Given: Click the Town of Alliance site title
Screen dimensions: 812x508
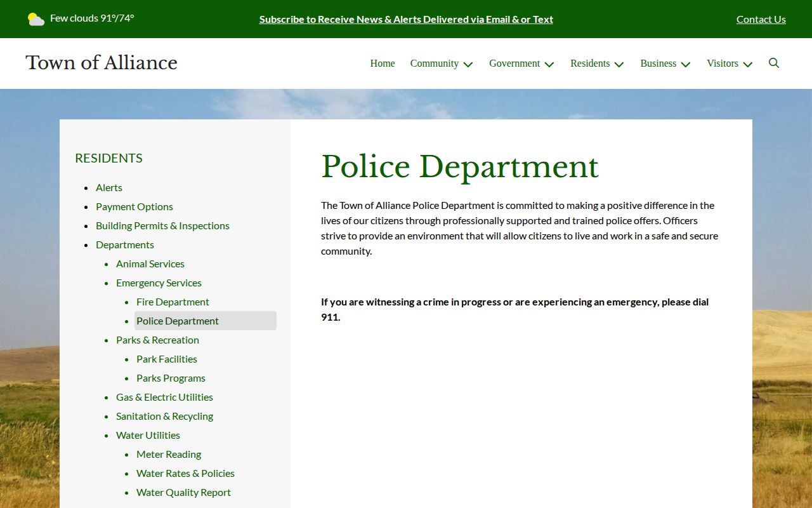Looking at the screenshot, I should [101, 62].
